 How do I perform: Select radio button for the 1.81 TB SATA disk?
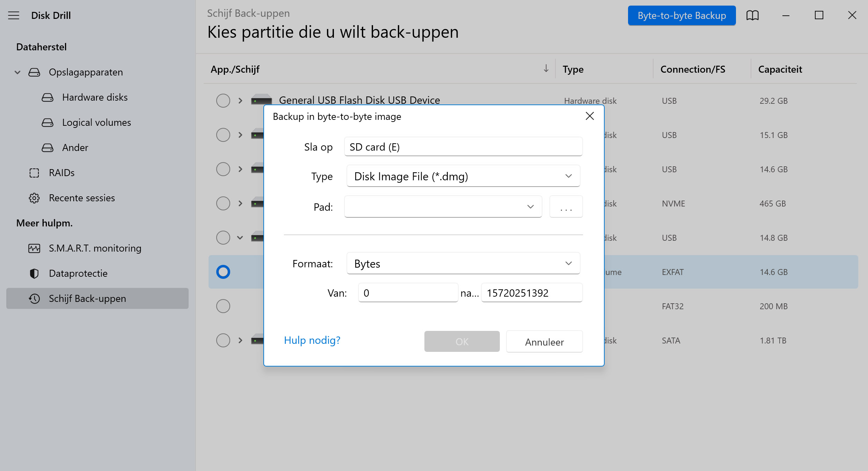[x=223, y=340]
